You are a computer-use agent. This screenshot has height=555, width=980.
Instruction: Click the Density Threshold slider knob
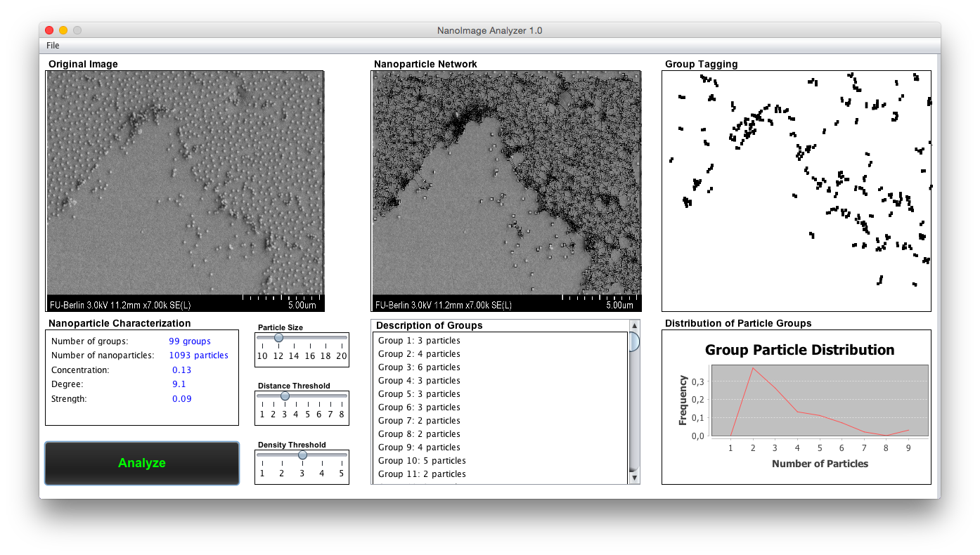302,455
